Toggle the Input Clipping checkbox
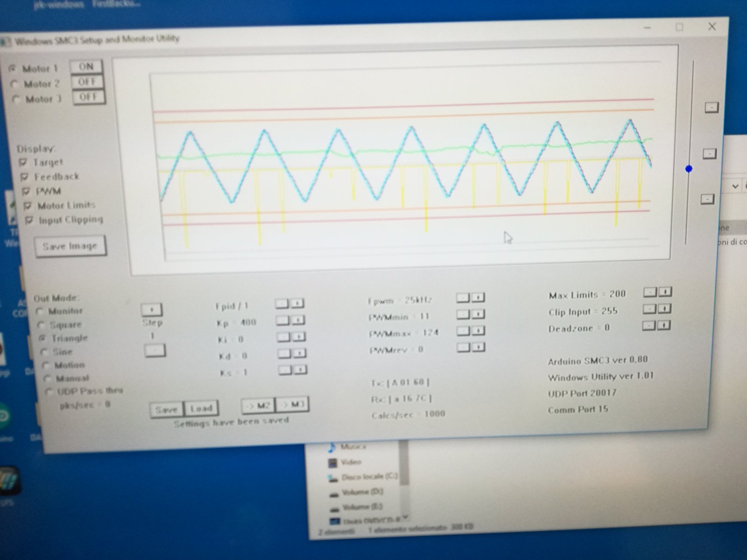This screenshot has height=560, width=747. [29, 220]
